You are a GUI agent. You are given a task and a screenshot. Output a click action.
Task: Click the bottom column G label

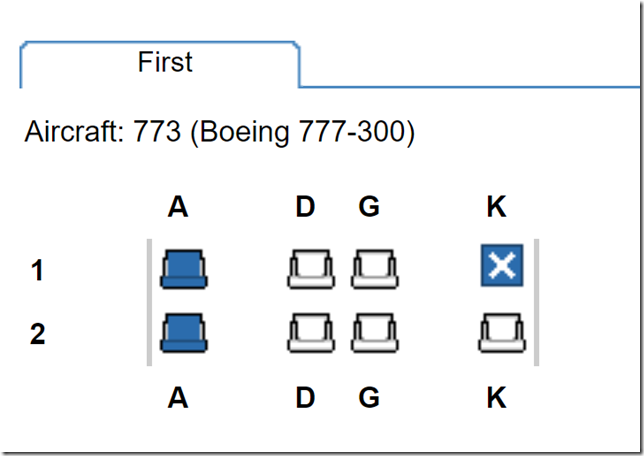(x=369, y=398)
